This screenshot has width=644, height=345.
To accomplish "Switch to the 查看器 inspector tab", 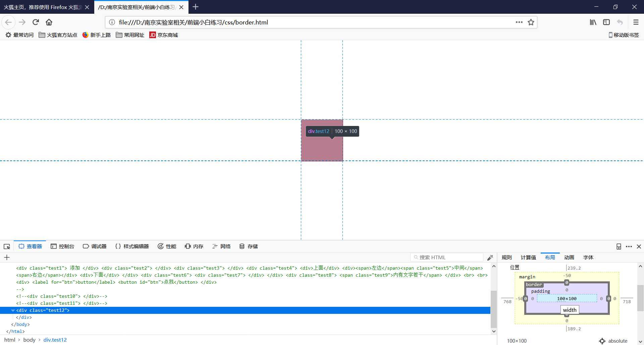I will pyautogui.click(x=30, y=246).
